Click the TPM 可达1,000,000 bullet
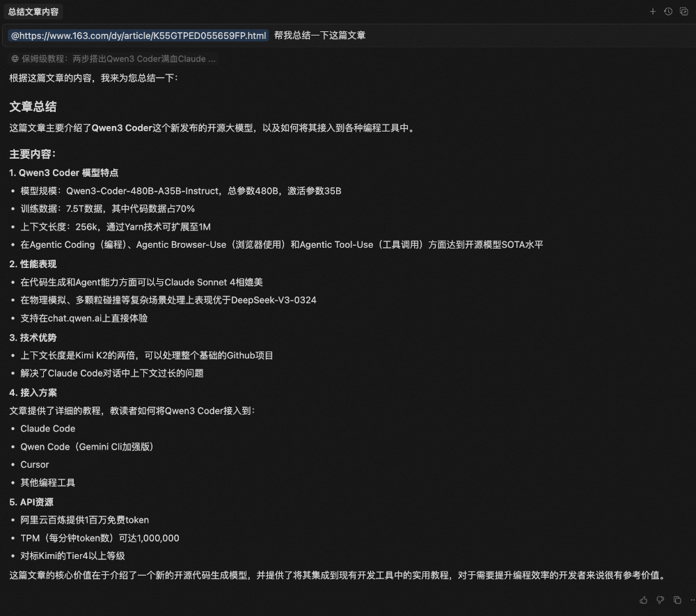 (100, 538)
